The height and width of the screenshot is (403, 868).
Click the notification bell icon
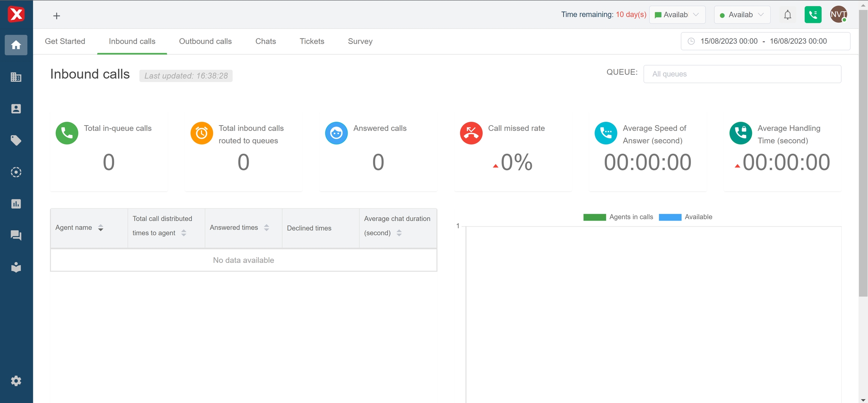(787, 15)
